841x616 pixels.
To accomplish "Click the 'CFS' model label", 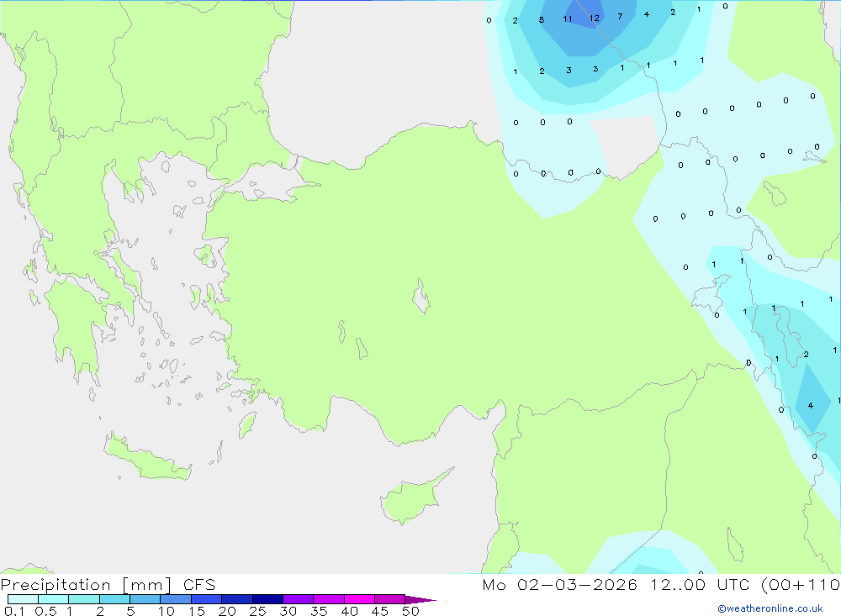I will (x=199, y=584).
